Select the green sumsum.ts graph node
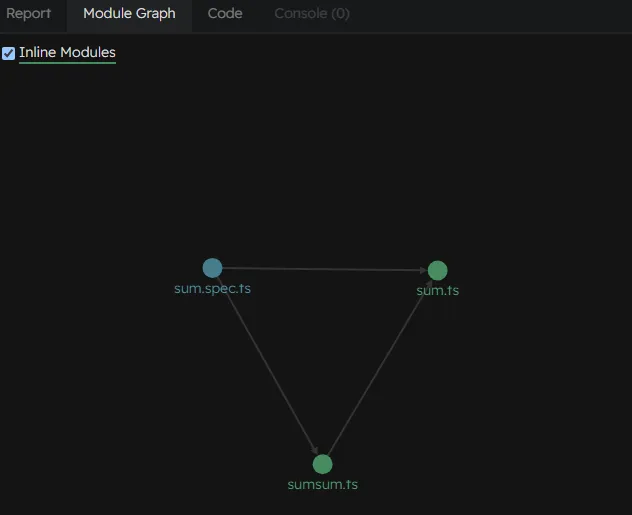632x515 pixels. coord(322,464)
